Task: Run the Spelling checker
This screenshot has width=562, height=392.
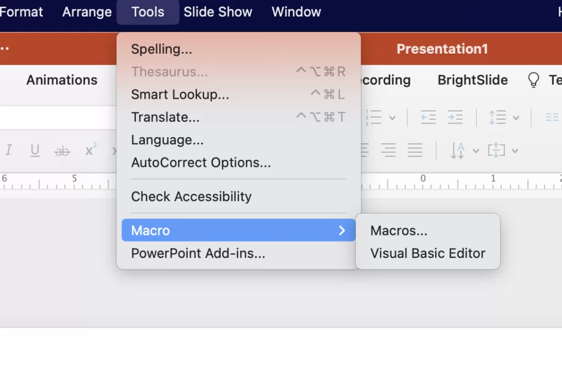Action: pyautogui.click(x=161, y=49)
